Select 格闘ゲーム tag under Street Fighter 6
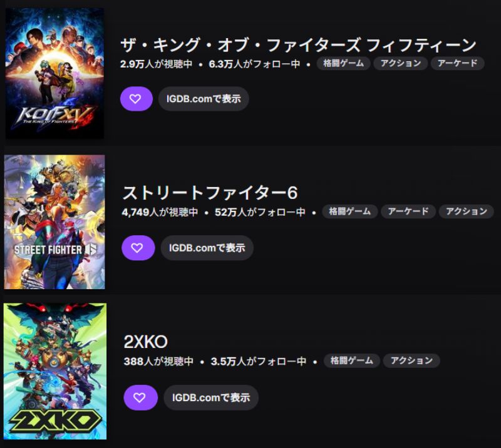 click(350, 211)
